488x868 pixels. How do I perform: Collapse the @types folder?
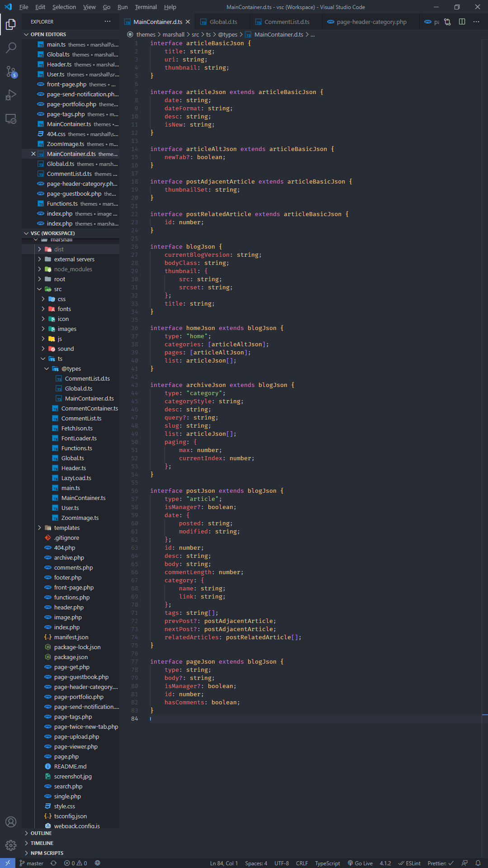coord(71,368)
